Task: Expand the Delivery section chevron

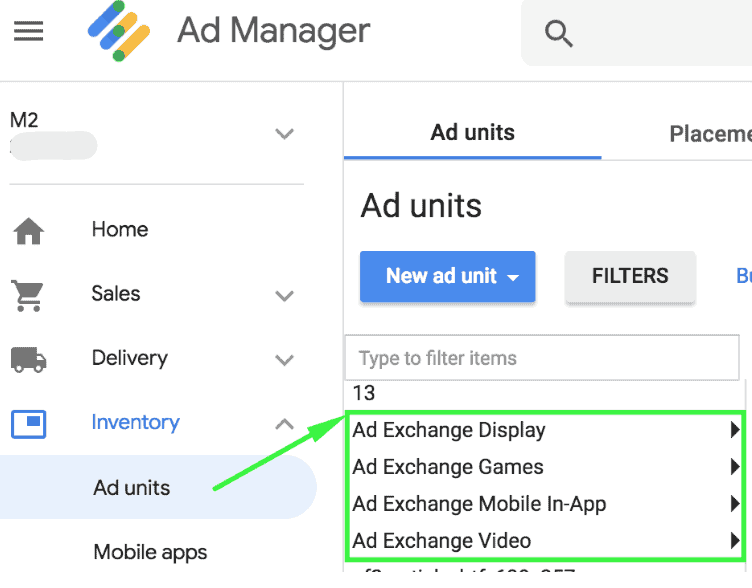Action: [284, 360]
